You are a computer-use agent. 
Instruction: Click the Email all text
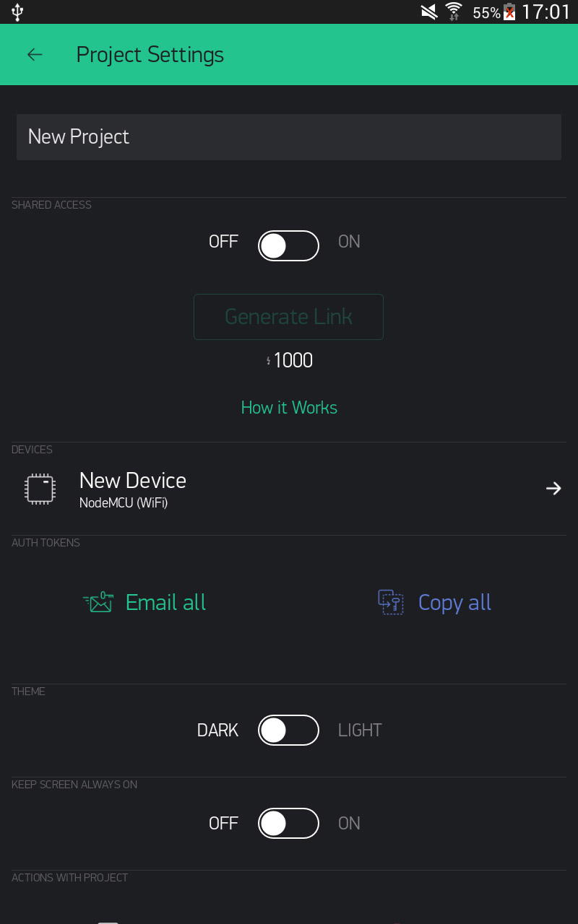[x=165, y=602]
